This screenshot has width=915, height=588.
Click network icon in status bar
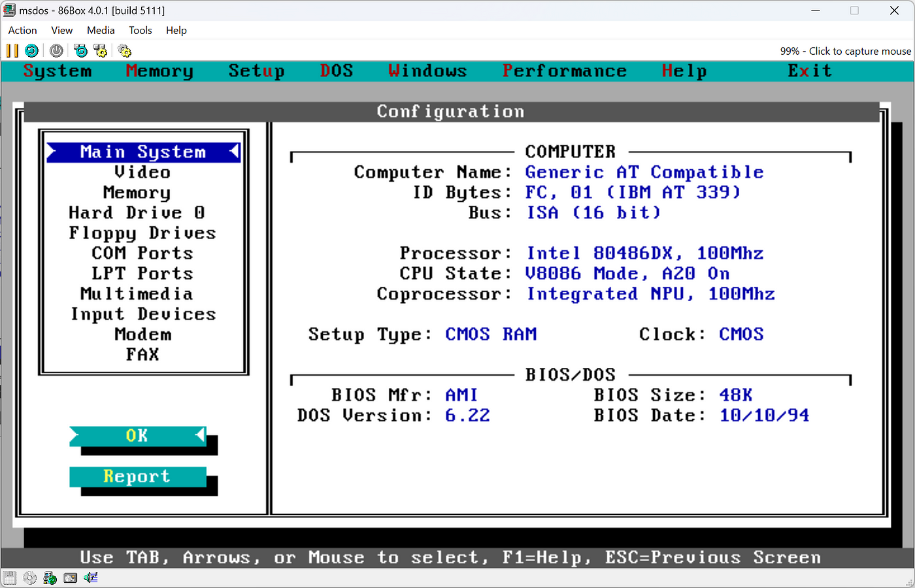point(50,578)
